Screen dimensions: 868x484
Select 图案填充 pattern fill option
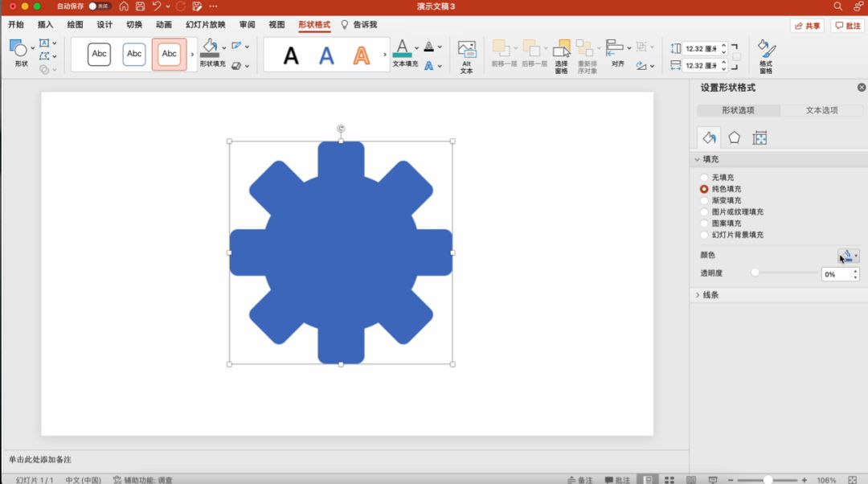(x=704, y=224)
